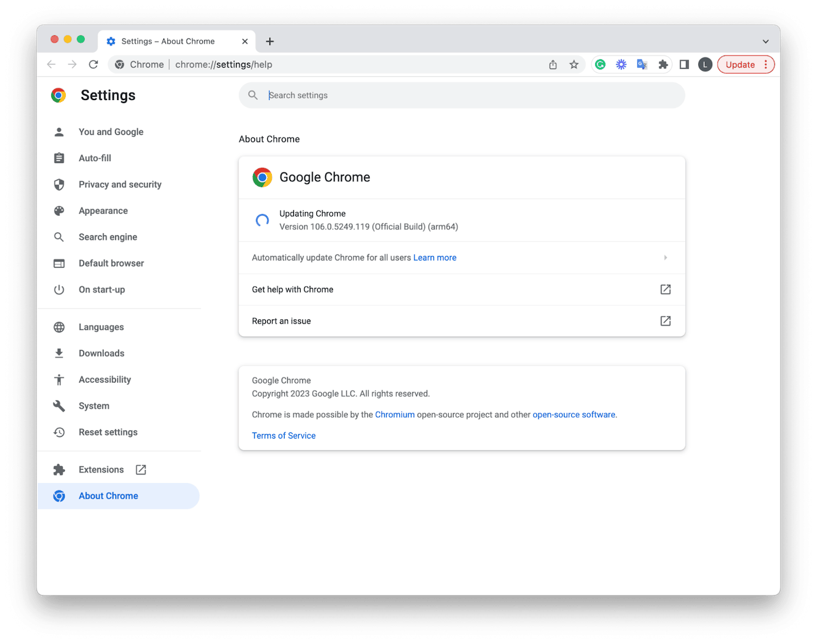817x644 pixels.
Task: Open Get help with Chrome external link
Action: click(665, 290)
